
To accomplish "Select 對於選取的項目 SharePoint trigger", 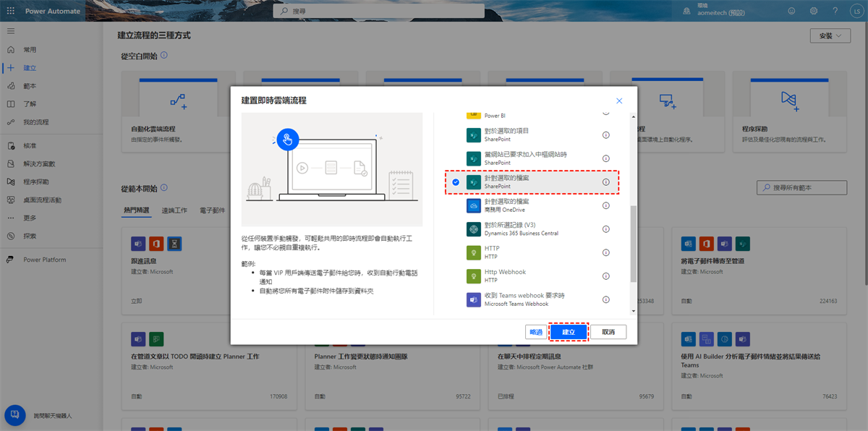I will [x=532, y=135].
